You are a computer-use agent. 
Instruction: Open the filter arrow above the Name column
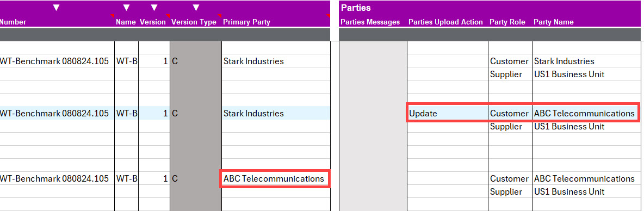[x=127, y=8]
